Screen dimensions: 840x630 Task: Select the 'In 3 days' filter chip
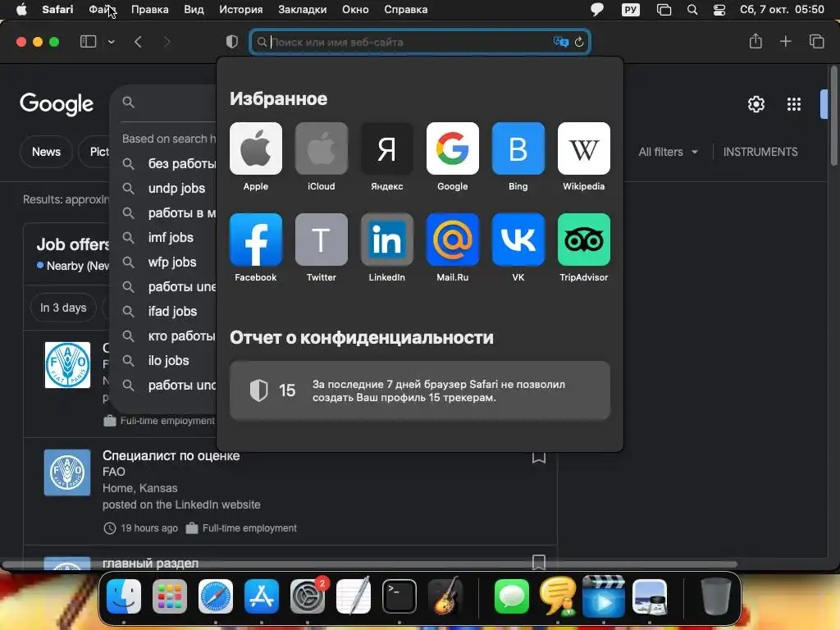pyautogui.click(x=63, y=308)
